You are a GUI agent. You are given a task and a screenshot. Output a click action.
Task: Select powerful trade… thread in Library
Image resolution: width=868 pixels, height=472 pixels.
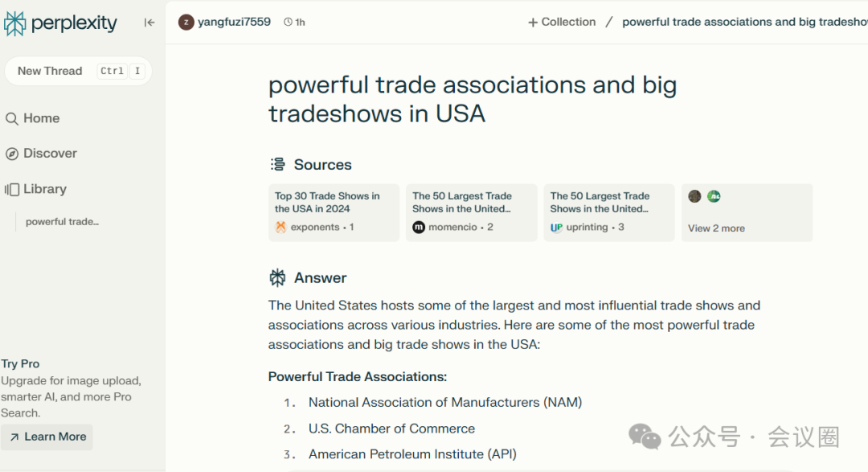point(62,222)
